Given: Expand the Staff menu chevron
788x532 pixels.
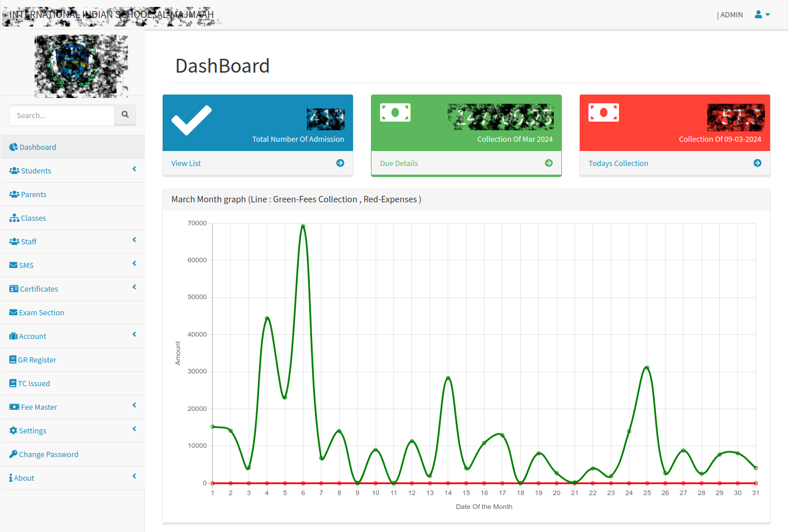Looking at the screenshot, I should (x=134, y=240).
